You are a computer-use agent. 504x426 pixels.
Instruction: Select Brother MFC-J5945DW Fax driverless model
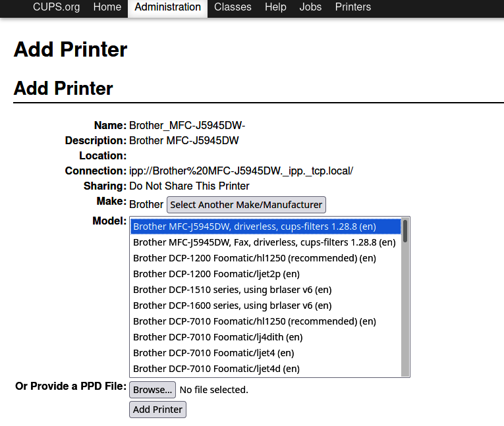(266, 242)
